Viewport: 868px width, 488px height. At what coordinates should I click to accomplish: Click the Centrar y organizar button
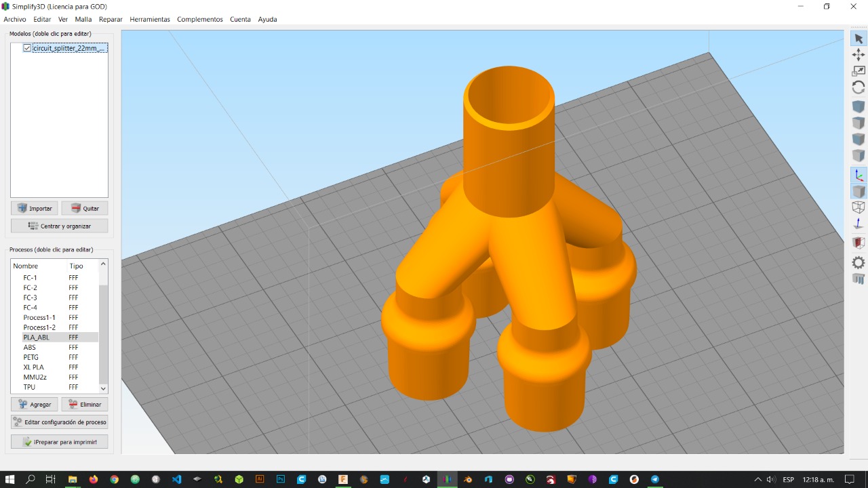pos(59,225)
